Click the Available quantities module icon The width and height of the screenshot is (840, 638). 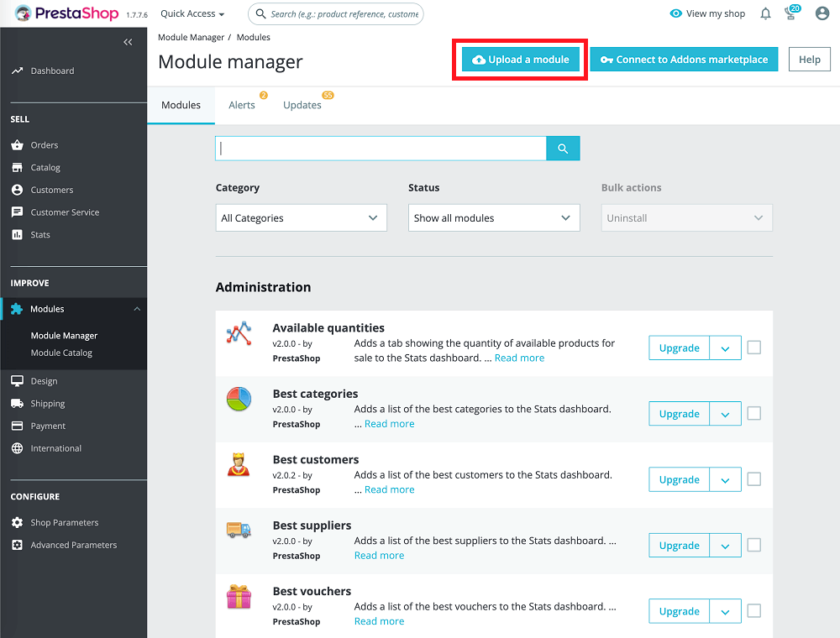(x=239, y=333)
